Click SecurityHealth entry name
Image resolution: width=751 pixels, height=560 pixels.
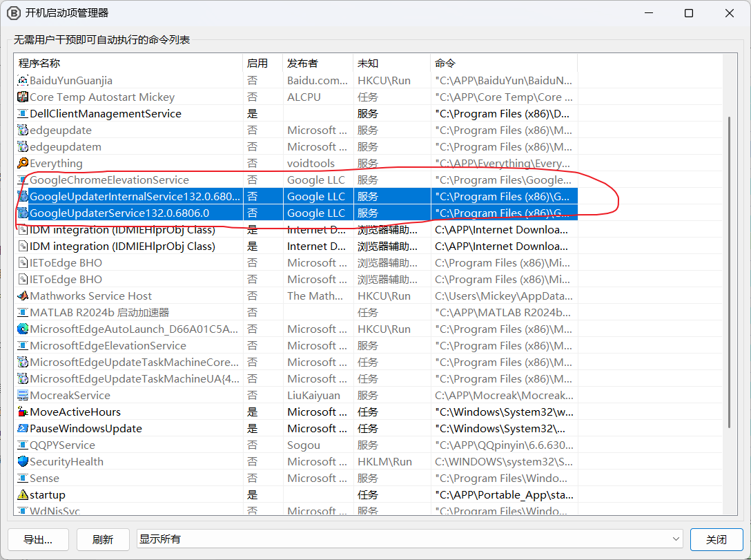pyautogui.click(x=66, y=462)
